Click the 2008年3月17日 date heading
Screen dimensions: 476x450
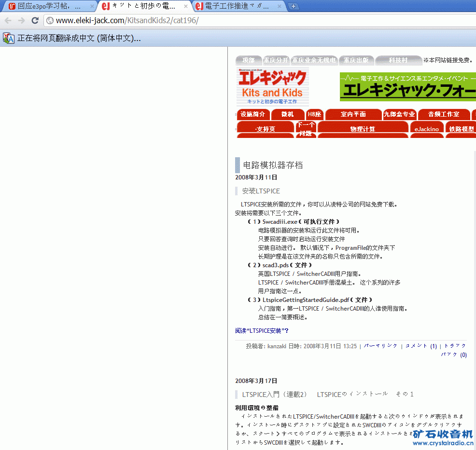point(256,381)
